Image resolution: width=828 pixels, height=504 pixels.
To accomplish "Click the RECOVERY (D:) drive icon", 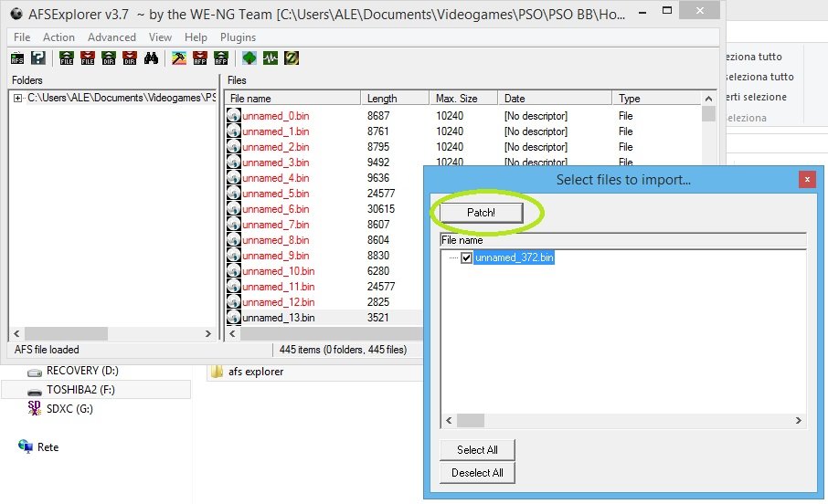I will [35, 372].
